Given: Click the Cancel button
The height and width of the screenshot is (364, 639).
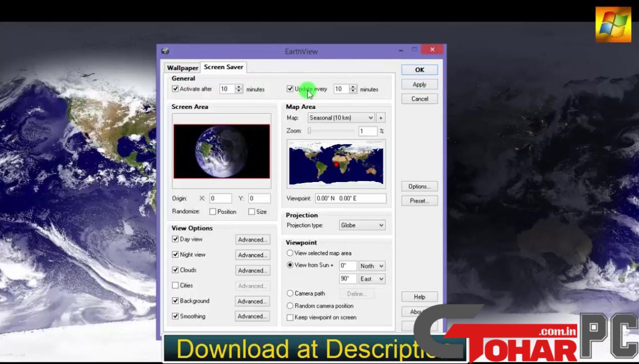Looking at the screenshot, I should point(419,99).
